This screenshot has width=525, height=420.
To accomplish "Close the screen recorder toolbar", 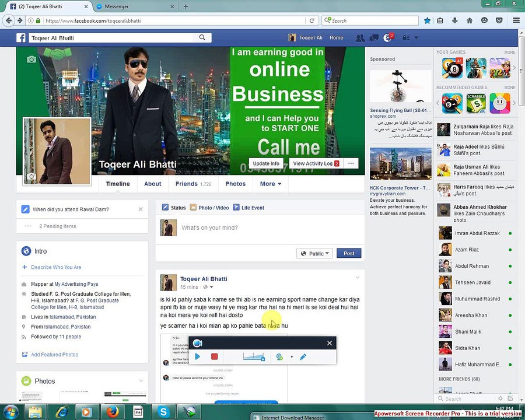I will tap(330, 343).
